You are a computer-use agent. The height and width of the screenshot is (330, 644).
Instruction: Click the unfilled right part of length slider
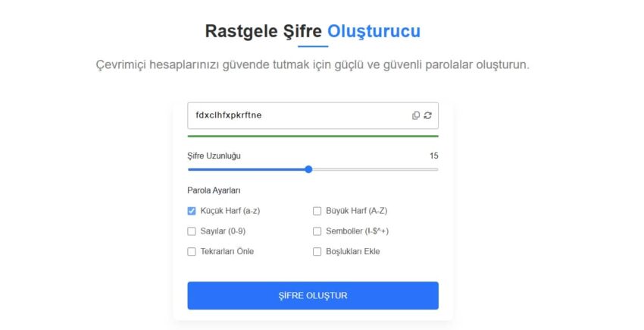(375, 169)
